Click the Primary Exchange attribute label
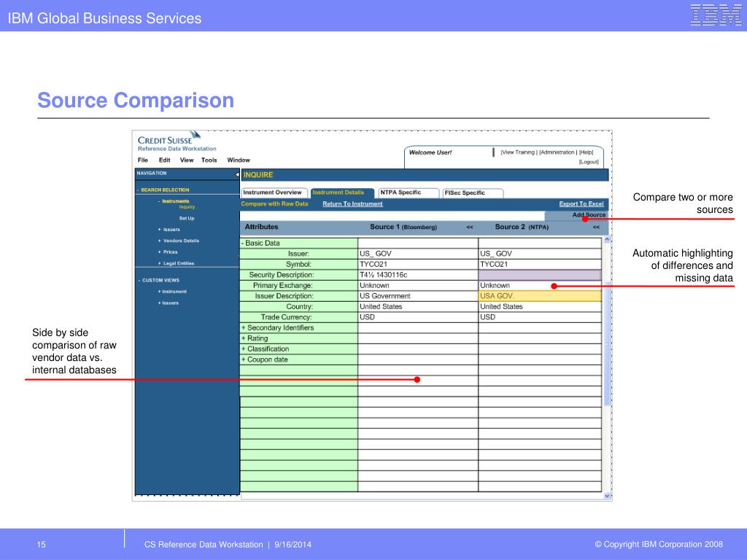This screenshot has height=560, width=747. tap(283, 285)
